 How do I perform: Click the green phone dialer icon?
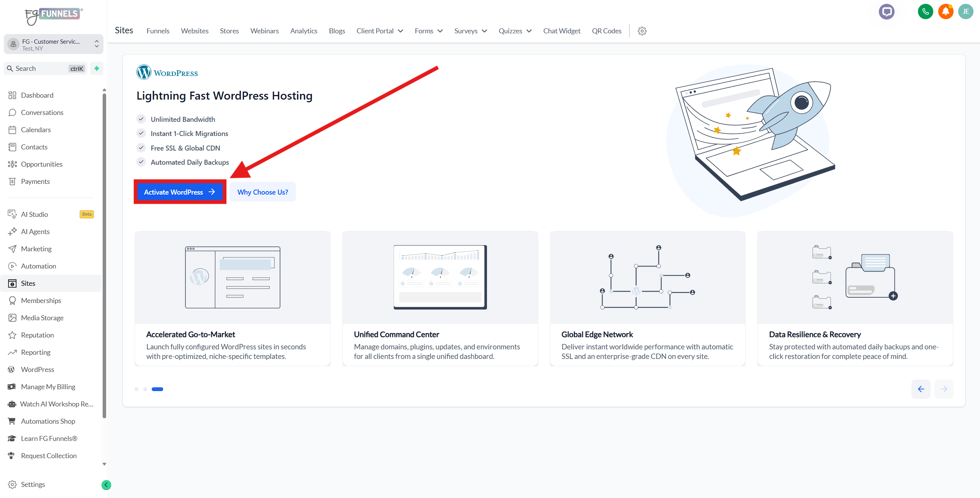pos(925,11)
